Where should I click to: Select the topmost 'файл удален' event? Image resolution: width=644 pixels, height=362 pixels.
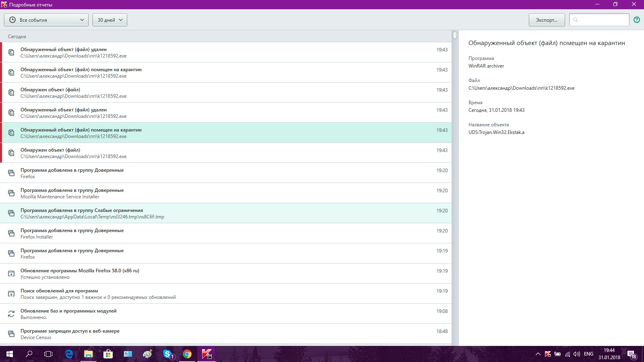point(225,52)
